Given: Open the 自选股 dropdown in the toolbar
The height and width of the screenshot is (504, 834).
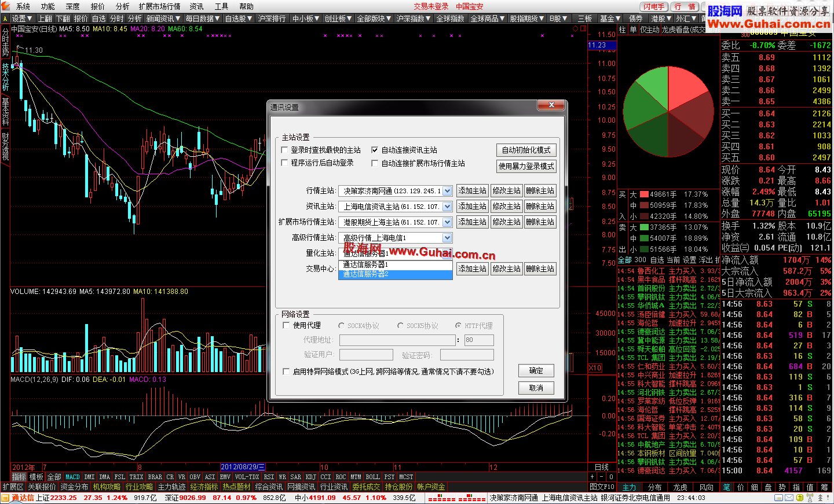Looking at the screenshot, I should pyautogui.click(x=239, y=19).
